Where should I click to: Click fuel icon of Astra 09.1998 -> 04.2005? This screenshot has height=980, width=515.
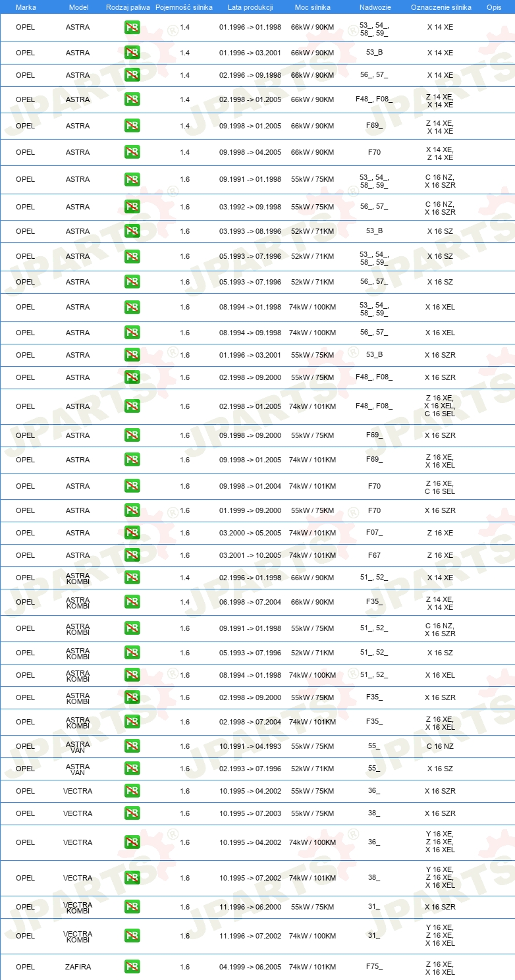[132, 152]
